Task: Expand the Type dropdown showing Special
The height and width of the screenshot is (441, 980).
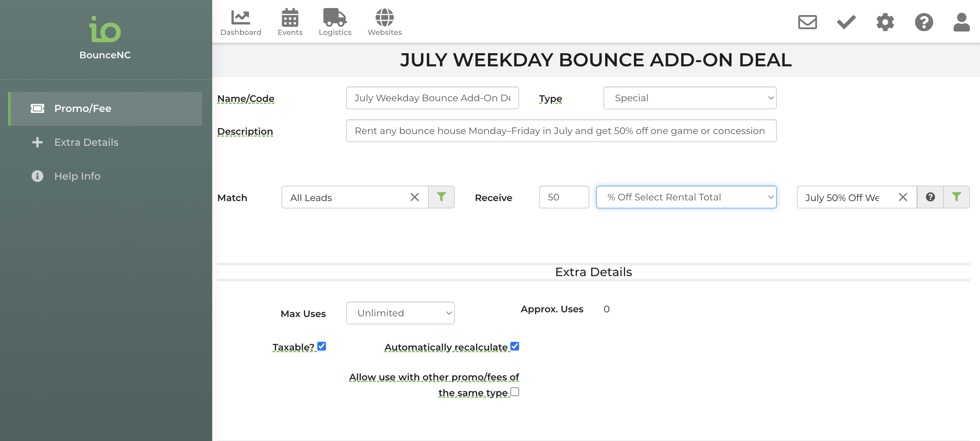Action: point(690,98)
